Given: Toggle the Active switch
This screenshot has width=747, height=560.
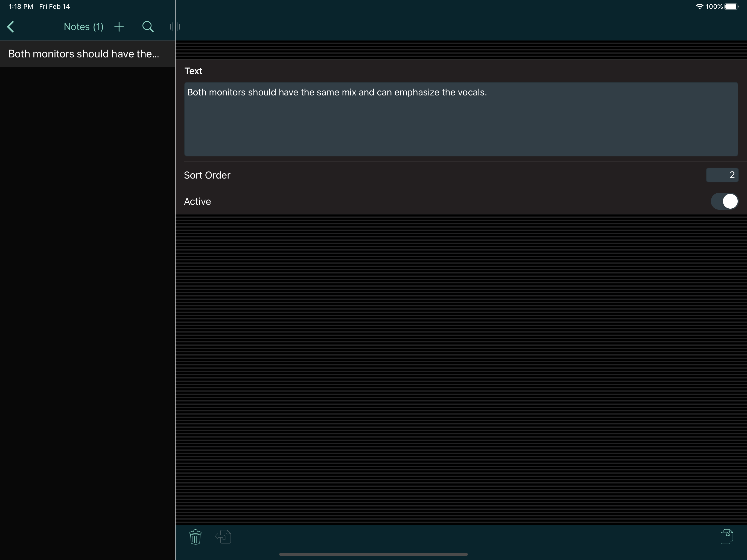Looking at the screenshot, I should tap(724, 201).
